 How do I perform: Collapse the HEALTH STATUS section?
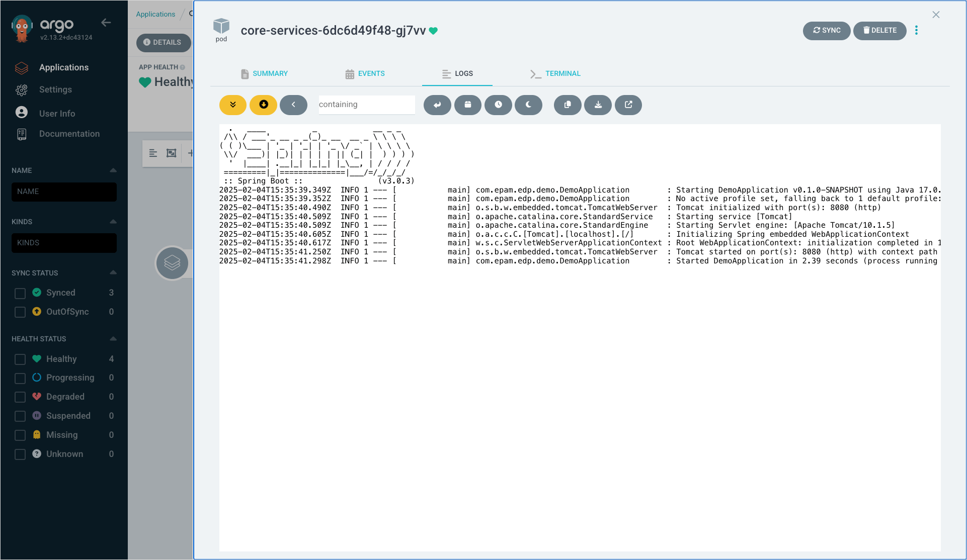[113, 338]
